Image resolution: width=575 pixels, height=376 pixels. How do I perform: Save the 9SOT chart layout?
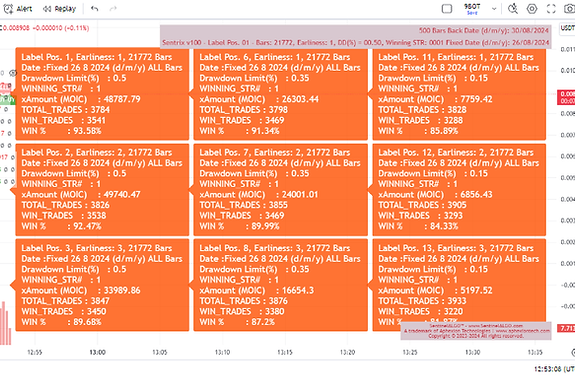tap(472, 13)
